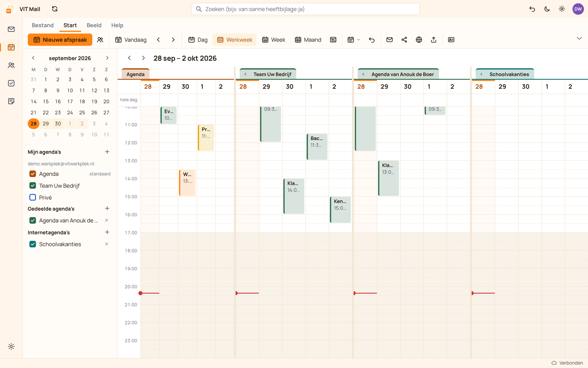
Task: Select 15 in the mini calendar
Action: tap(46, 102)
